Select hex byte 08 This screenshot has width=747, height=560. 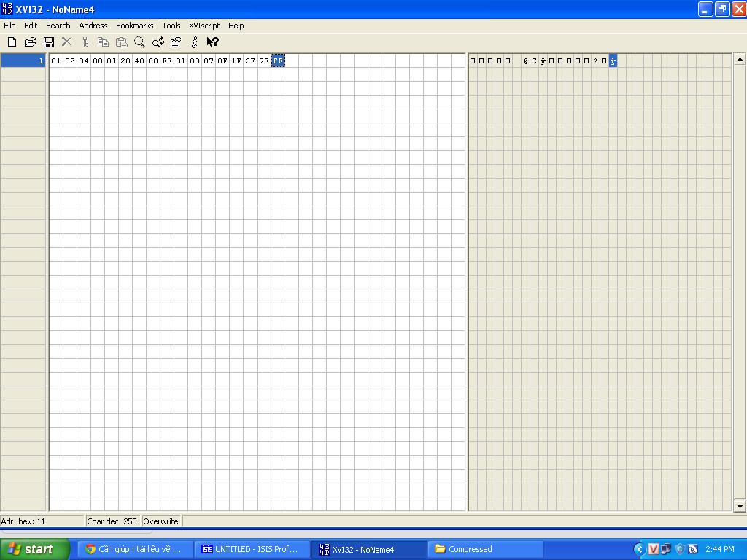(x=98, y=61)
